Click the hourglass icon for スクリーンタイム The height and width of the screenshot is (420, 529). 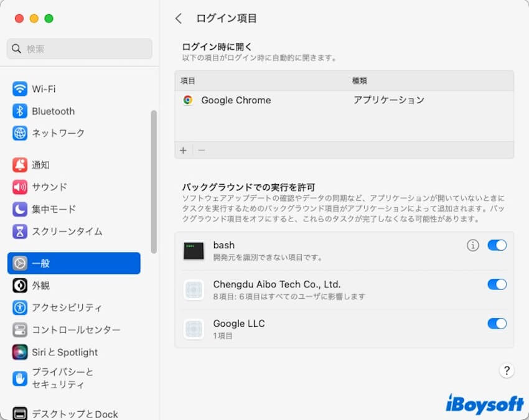coord(20,231)
